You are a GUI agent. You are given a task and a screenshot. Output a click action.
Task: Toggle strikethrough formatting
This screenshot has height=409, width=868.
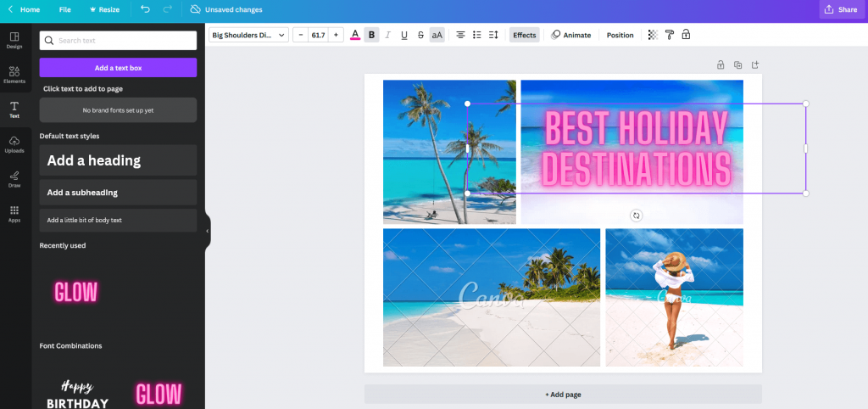(x=420, y=35)
